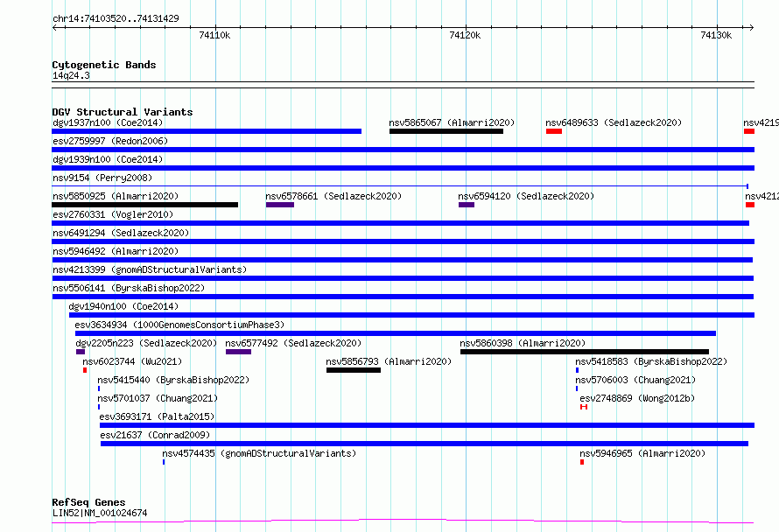The image size is (779, 532).
Task: Click the black nsv5865067 variant bar
Action: [x=446, y=131]
